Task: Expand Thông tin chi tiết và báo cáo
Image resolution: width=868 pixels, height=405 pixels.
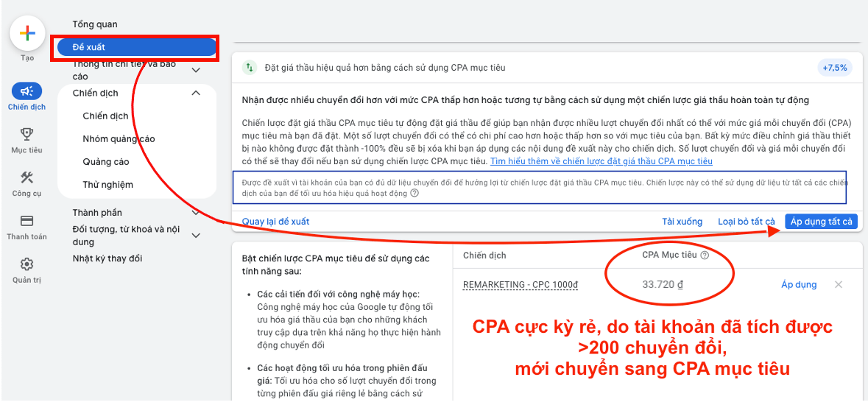Action: click(195, 70)
